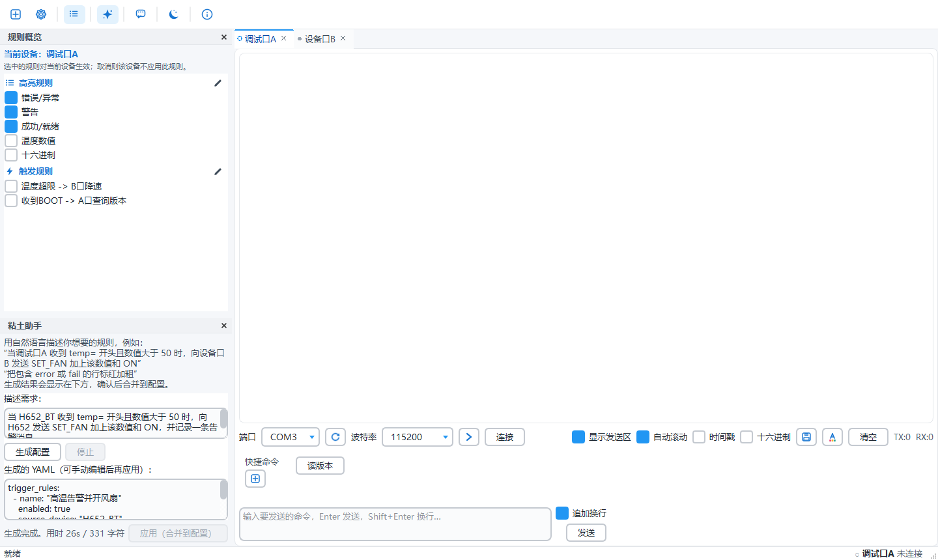Close the 粘土助手 panel

click(224, 326)
